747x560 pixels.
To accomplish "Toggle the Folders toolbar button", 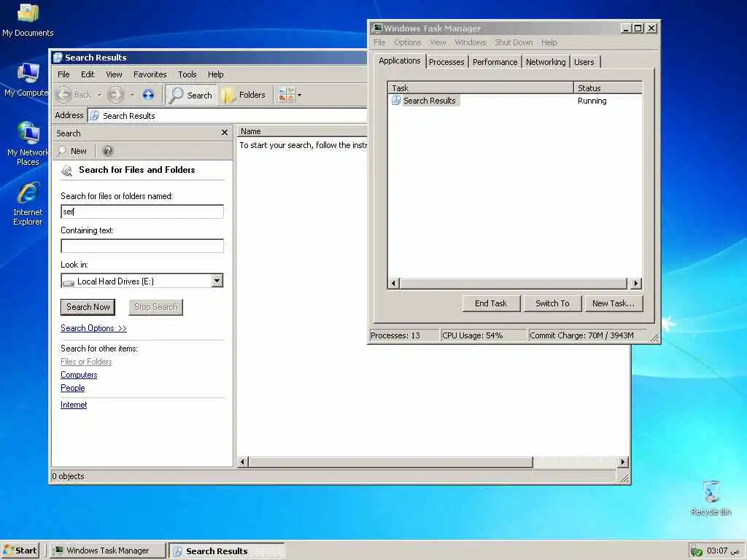I will (x=244, y=95).
